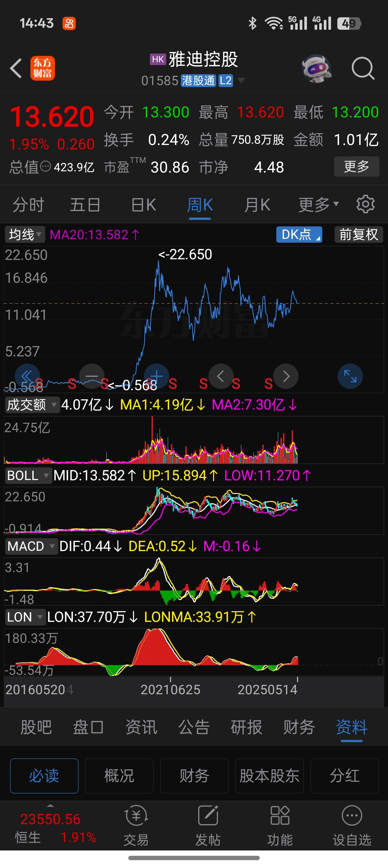Tap the MA1:4.19亿 volume value
This screenshot has height=868, width=388.
click(162, 405)
